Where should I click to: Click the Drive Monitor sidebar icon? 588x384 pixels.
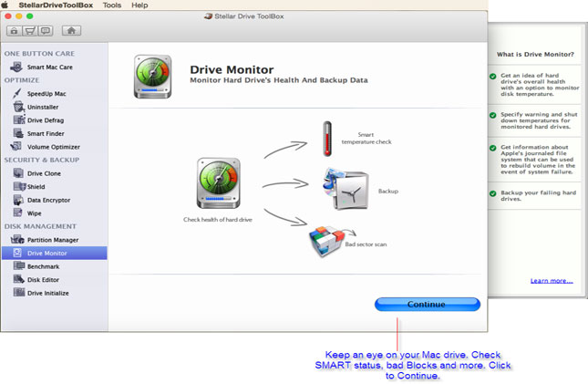click(17, 253)
